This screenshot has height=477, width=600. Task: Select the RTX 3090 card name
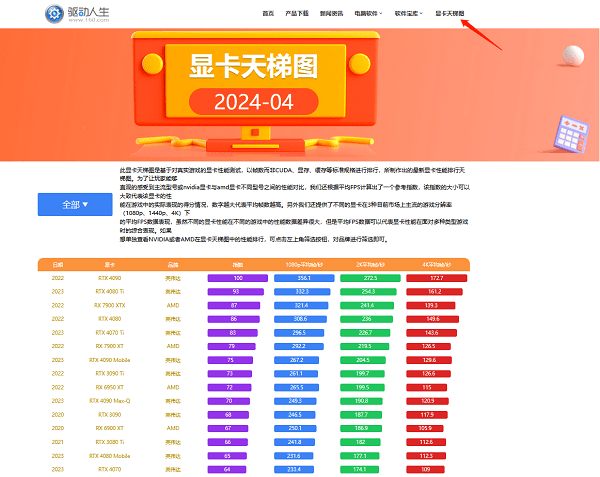pos(110,415)
